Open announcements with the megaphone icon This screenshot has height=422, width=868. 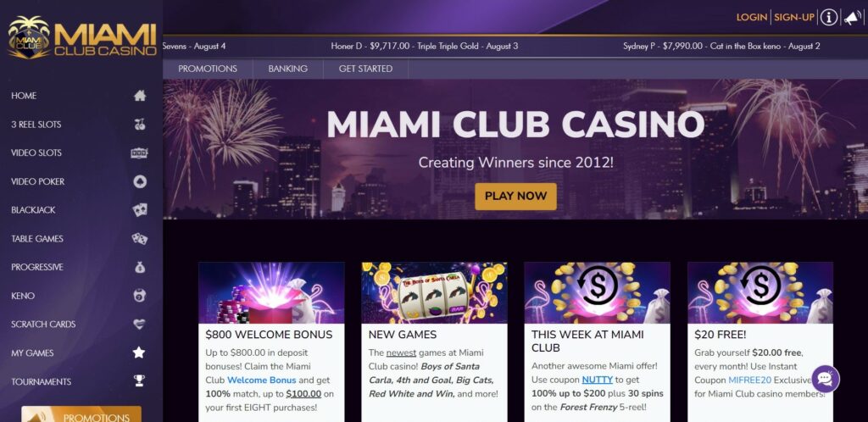(x=853, y=18)
